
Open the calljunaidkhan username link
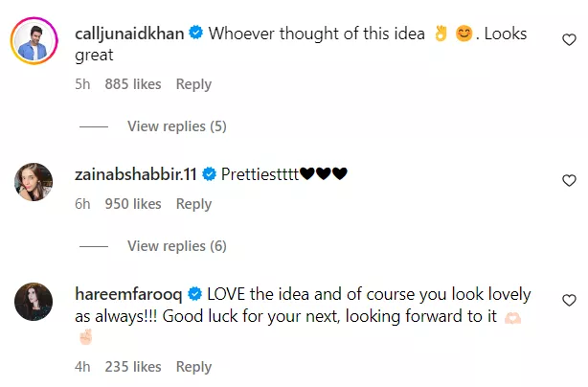point(130,33)
